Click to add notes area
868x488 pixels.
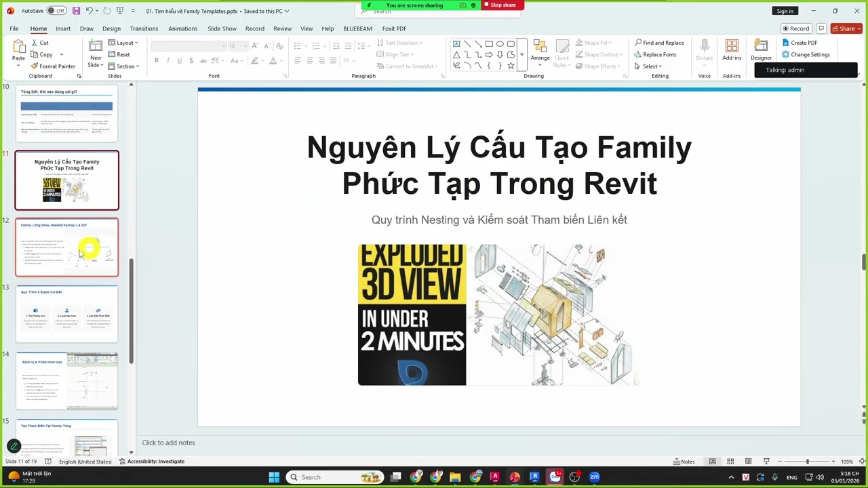point(168,443)
